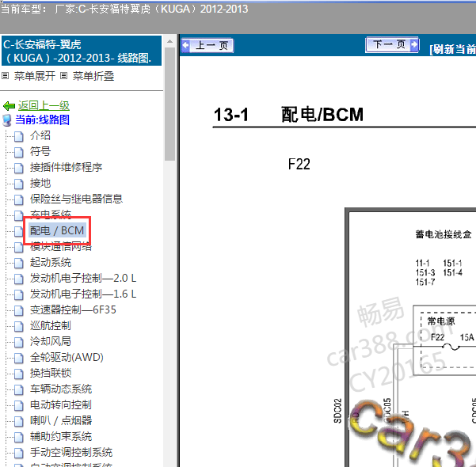
Task: Open 接插件维修程序 entry
Action: point(66,167)
